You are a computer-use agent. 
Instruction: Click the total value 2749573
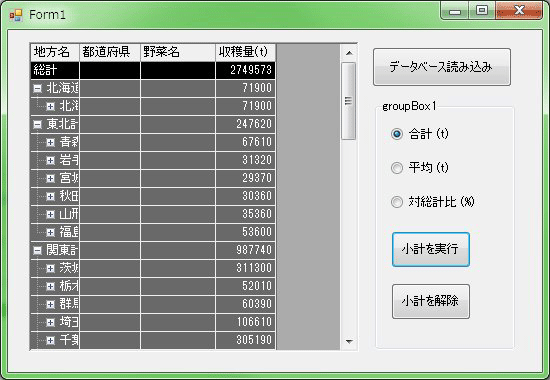pos(246,70)
